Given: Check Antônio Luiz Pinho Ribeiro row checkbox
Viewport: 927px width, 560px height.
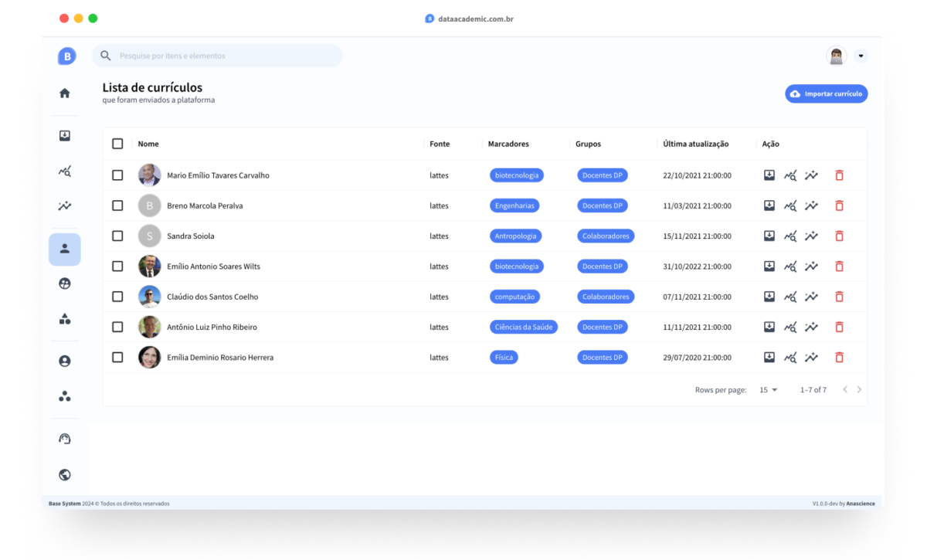Looking at the screenshot, I should pyautogui.click(x=117, y=327).
